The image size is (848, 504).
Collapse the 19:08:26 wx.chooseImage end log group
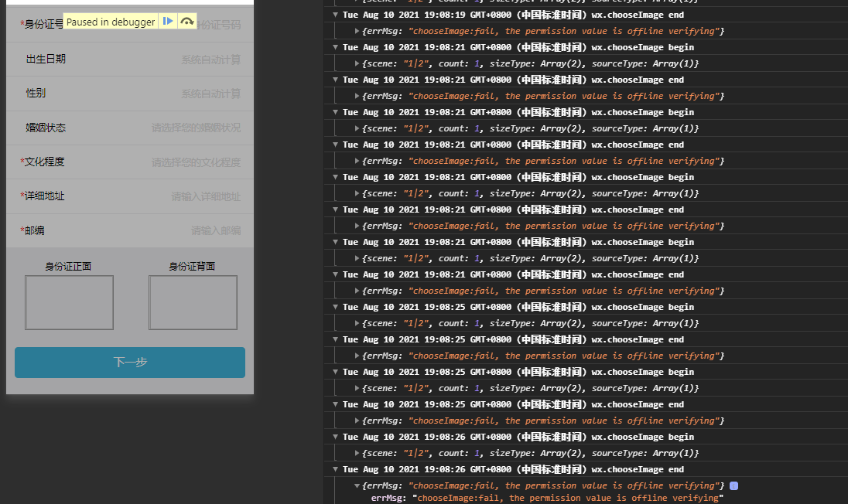coord(335,469)
